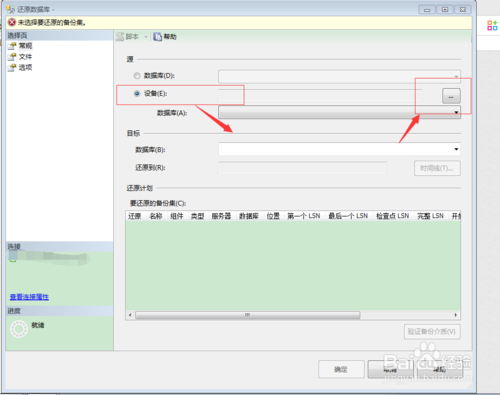Click the 检查点 LSN column header

(x=393, y=216)
